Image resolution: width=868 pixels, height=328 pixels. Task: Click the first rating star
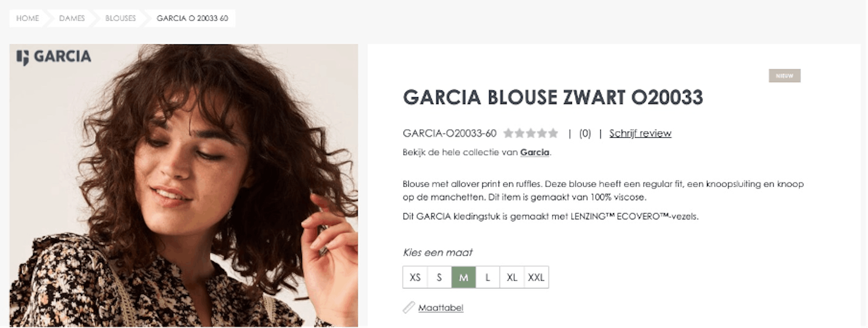tap(509, 133)
